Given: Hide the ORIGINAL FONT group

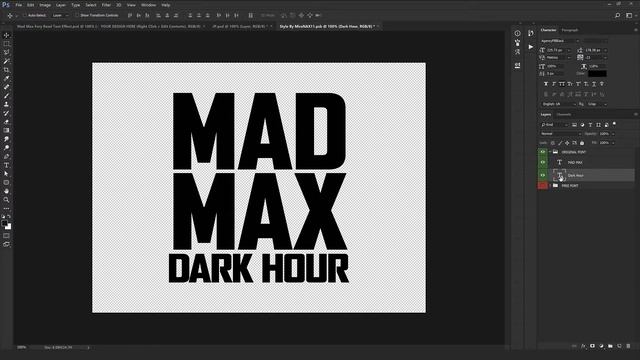Looking at the screenshot, I should 542,152.
